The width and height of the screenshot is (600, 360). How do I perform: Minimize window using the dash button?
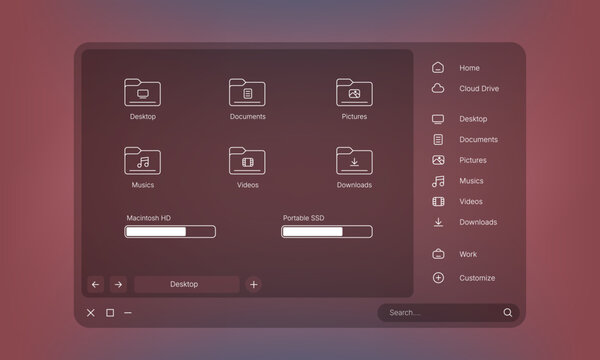pos(128,313)
